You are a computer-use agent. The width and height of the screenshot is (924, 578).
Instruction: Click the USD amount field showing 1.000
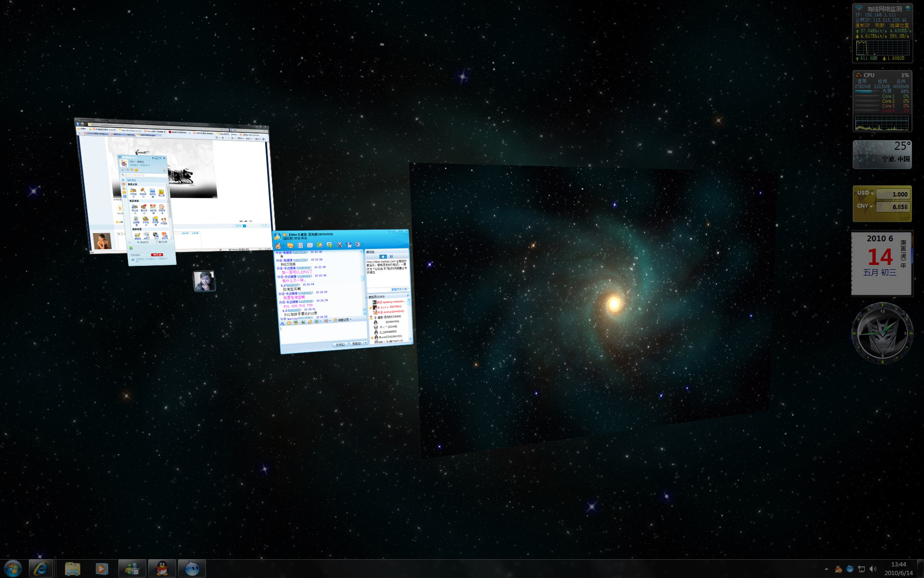893,194
